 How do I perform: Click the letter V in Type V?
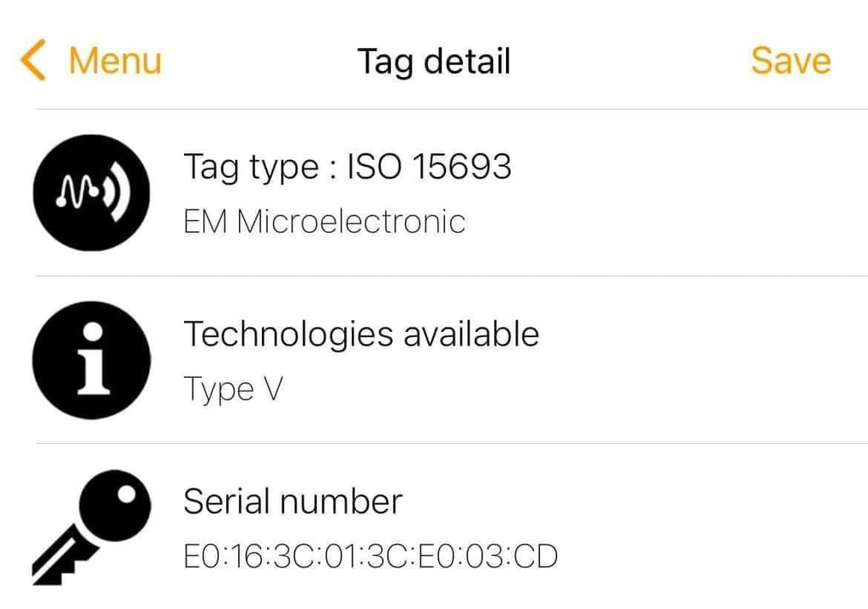pos(272,390)
